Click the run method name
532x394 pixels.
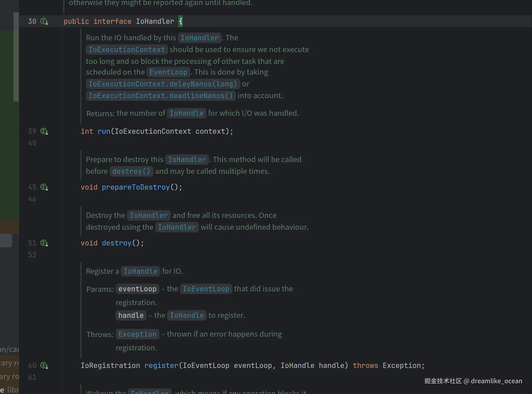click(104, 131)
